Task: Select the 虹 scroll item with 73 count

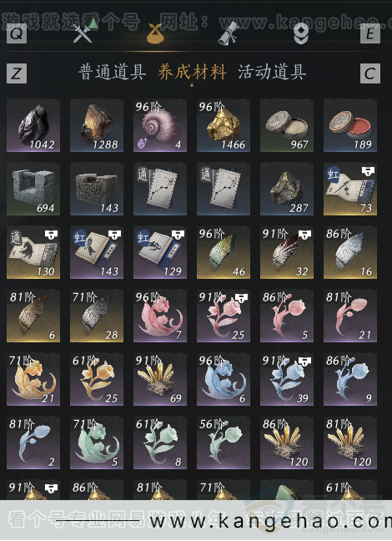Action: tap(350, 189)
